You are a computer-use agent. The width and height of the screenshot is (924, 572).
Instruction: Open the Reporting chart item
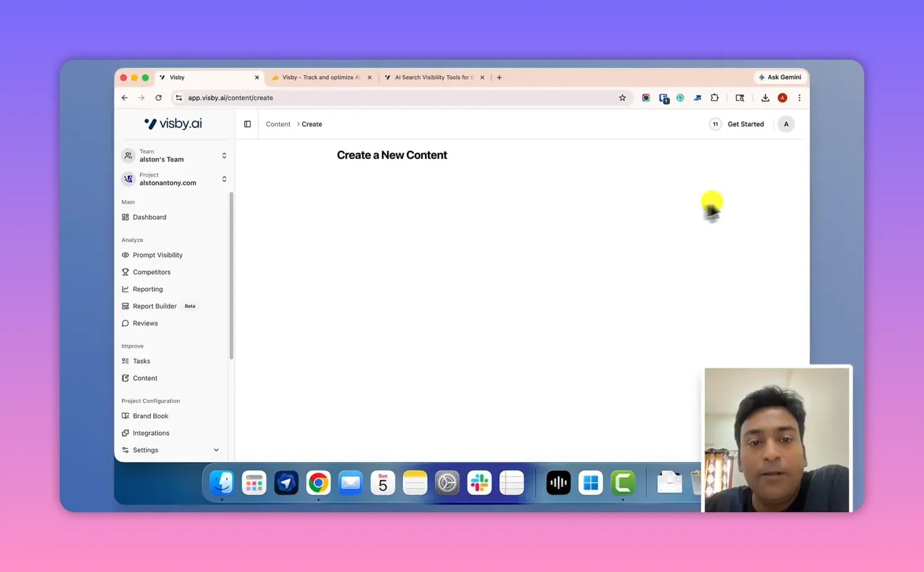click(x=147, y=289)
